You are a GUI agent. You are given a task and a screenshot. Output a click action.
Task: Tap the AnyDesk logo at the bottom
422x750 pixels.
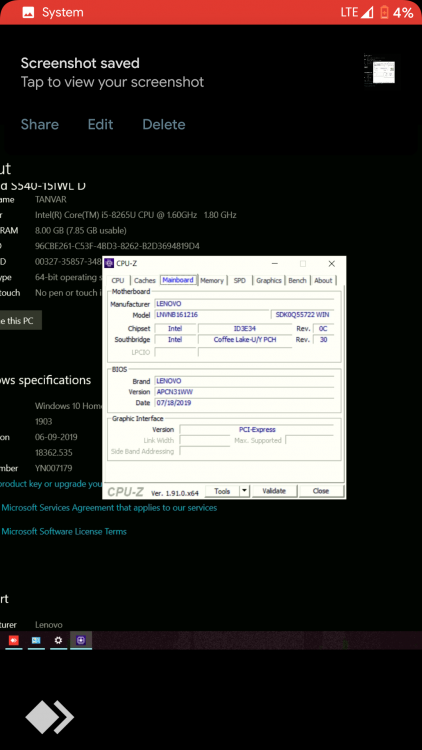coord(50,717)
